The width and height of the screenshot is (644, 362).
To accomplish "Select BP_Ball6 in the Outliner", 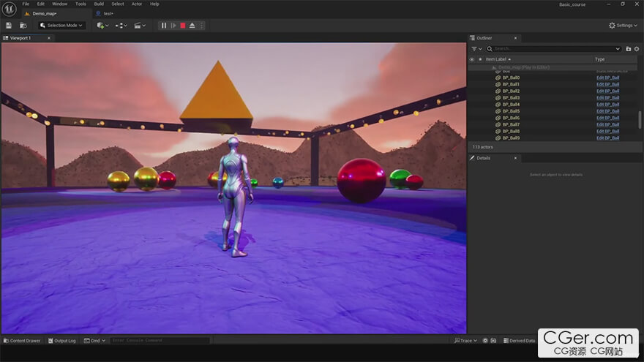I will [x=511, y=118].
